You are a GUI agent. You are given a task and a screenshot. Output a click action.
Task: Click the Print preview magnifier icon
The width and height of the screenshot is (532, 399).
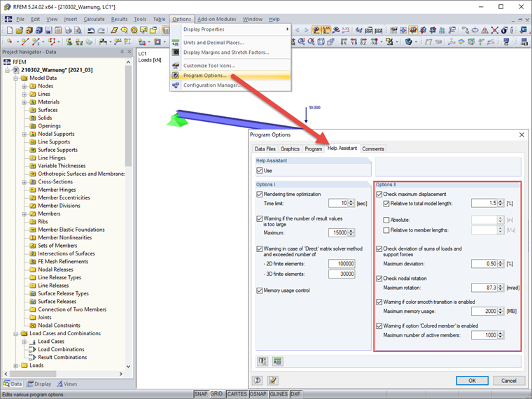(x=78, y=31)
